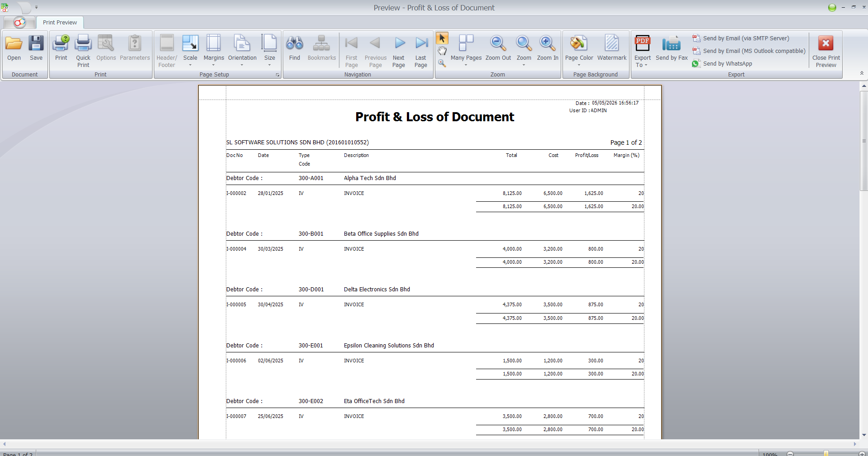The image size is (868, 456).
Task: Switch to the Print Preview tab
Action: pos(60,22)
